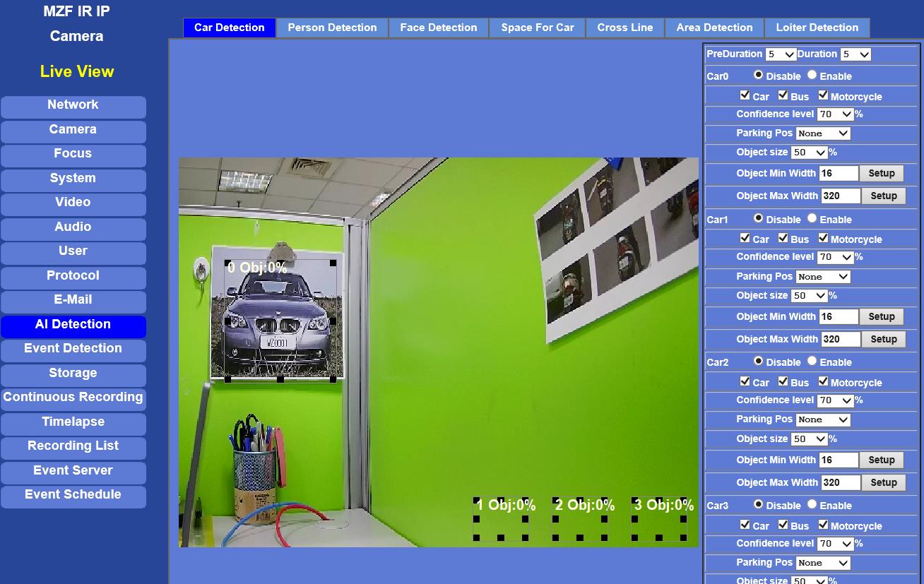Toggle Bus checkbox under Car2

(783, 381)
